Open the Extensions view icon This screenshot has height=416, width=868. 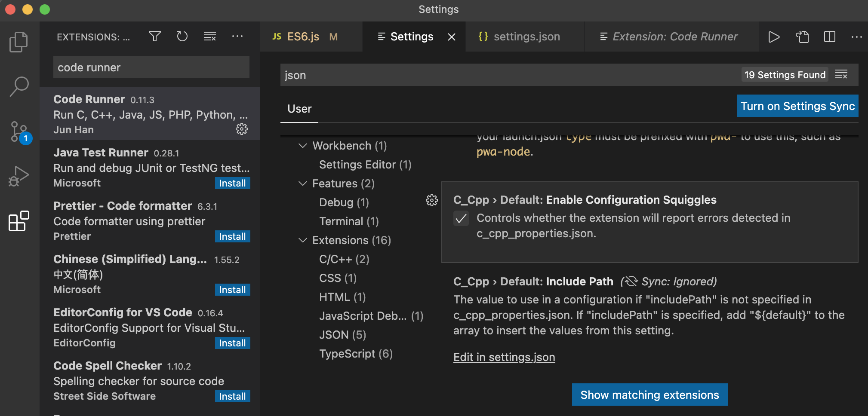pyautogui.click(x=19, y=221)
